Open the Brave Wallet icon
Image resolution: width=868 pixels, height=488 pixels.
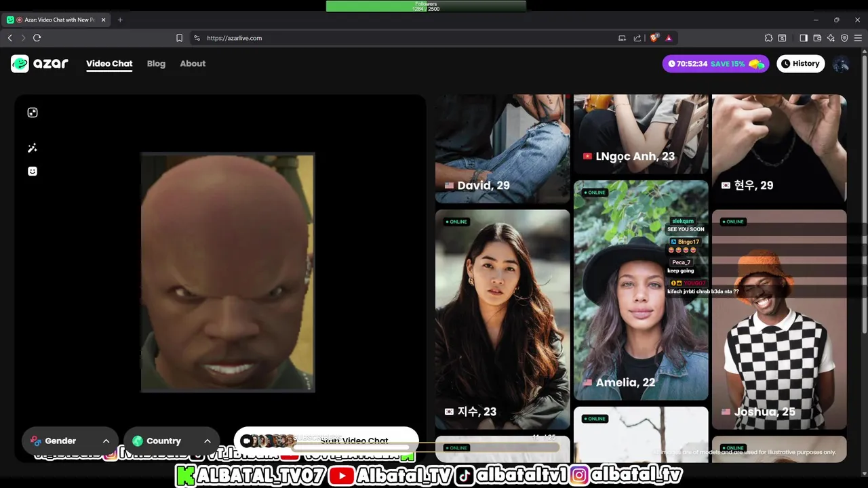(x=817, y=38)
